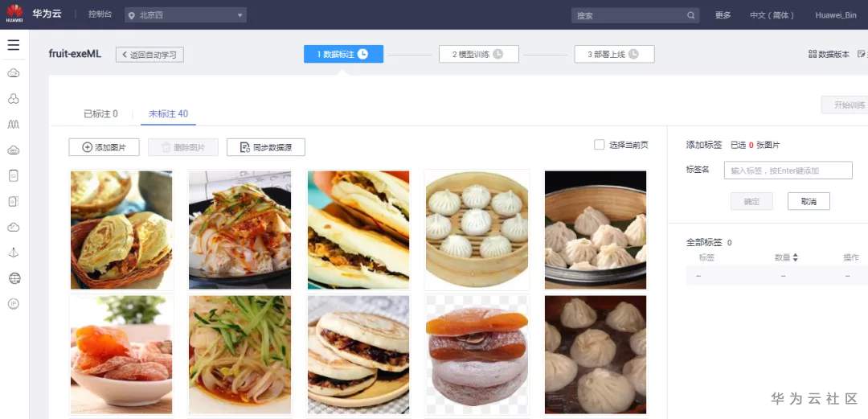
Task: Sort labels by the 数量 column arrows
Action: (x=796, y=257)
